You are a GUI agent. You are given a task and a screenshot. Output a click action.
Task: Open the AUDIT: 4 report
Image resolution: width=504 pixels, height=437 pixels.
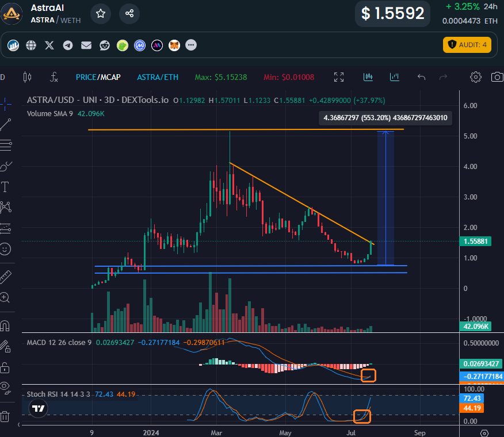(467, 44)
